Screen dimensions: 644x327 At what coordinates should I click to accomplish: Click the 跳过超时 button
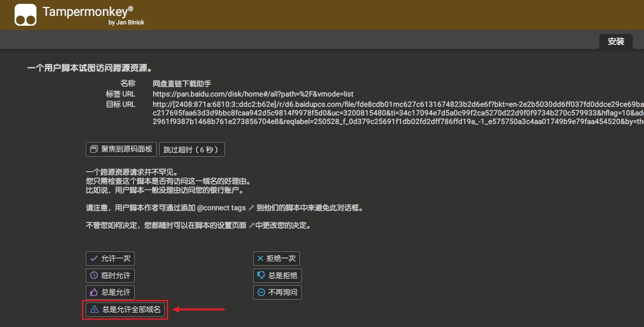click(192, 149)
